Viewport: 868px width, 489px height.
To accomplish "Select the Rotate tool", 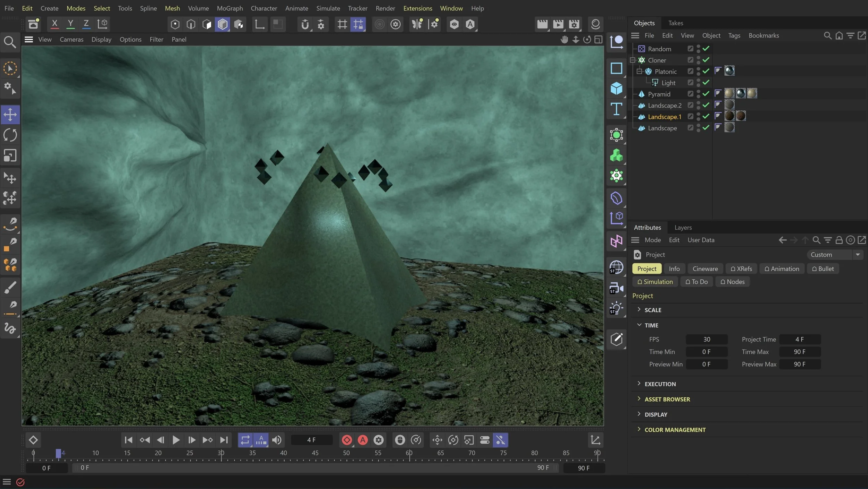I will (x=10, y=135).
